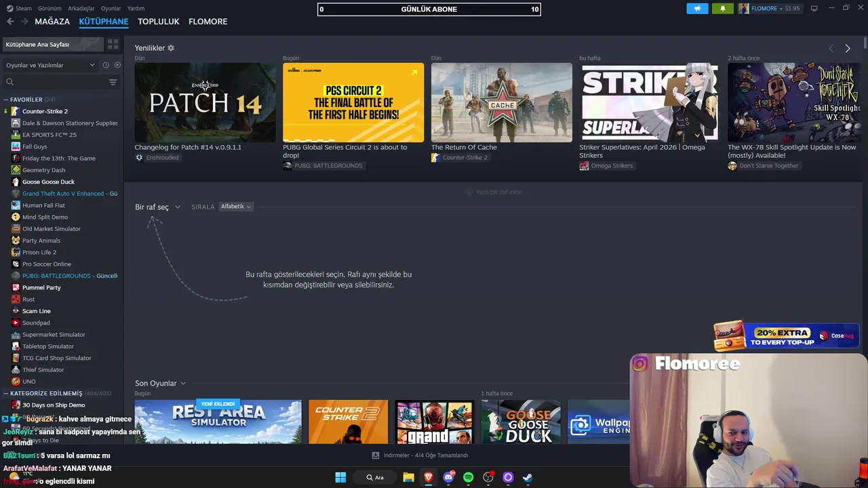The height and width of the screenshot is (488, 868).
Task: Switch to the TOPLULUK tab
Action: point(159,22)
